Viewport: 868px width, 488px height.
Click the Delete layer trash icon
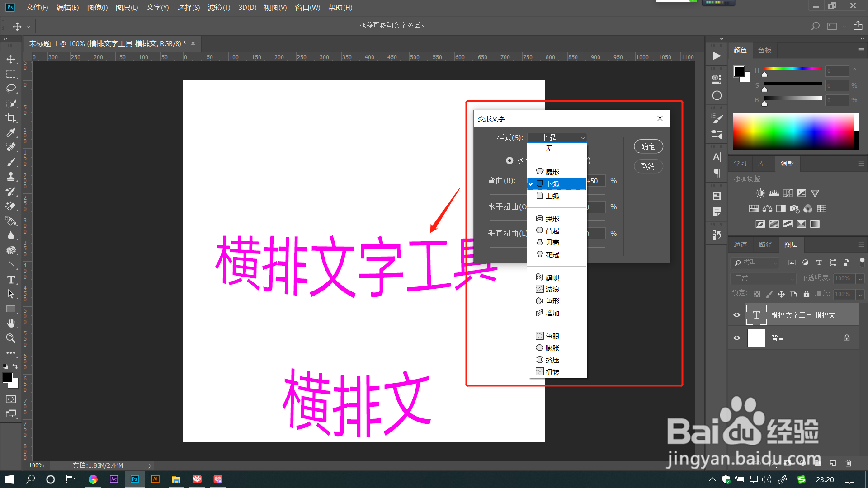tap(848, 463)
